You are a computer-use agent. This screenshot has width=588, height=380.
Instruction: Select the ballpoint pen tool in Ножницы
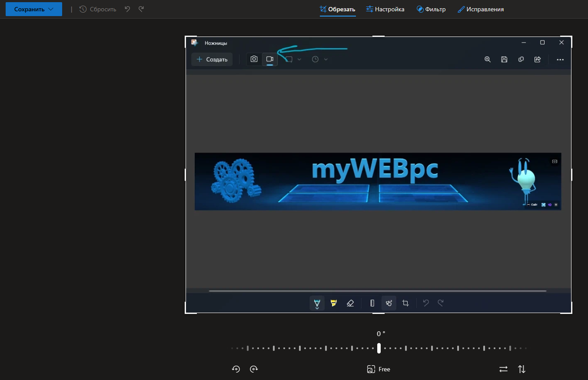(317, 304)
